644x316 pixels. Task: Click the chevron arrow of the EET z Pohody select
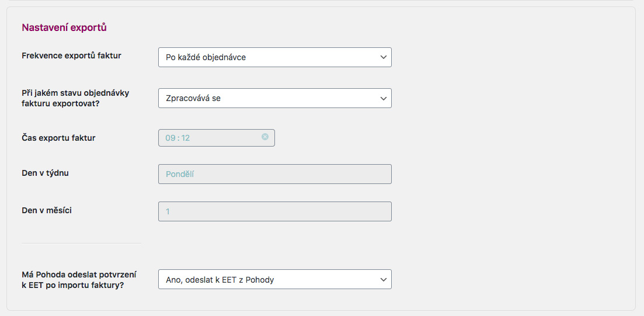coord(383,279)
